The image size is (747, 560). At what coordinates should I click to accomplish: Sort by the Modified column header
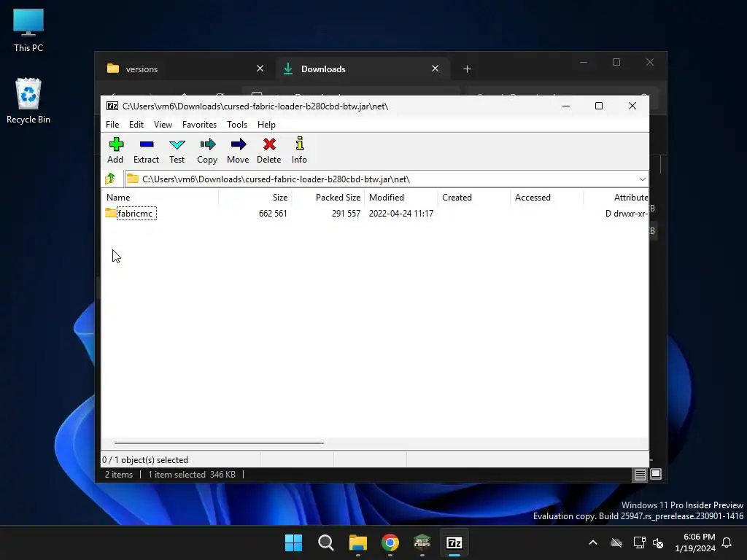point(401,197)
